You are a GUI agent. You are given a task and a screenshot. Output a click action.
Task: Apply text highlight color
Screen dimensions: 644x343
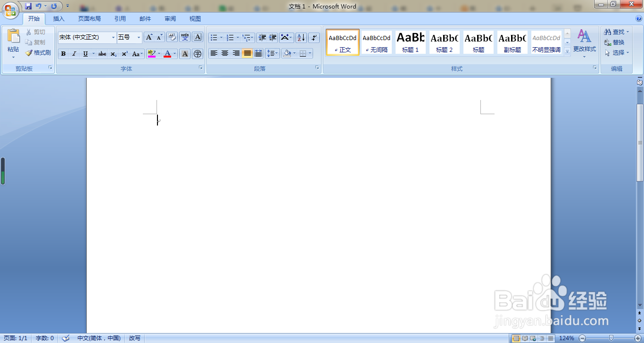151,54
